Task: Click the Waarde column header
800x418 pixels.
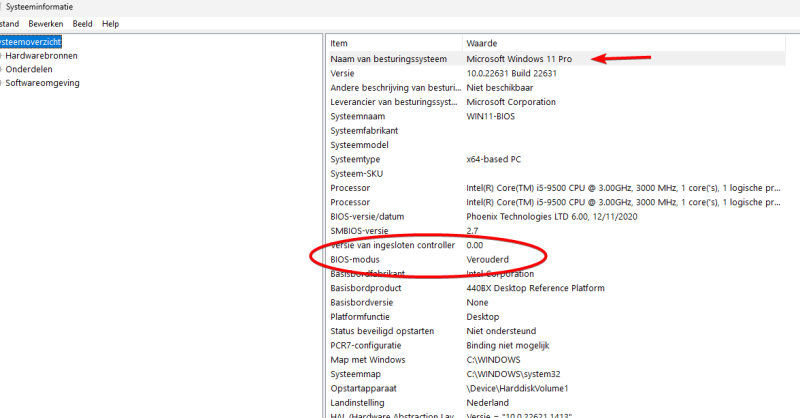Action: [482, 43]
